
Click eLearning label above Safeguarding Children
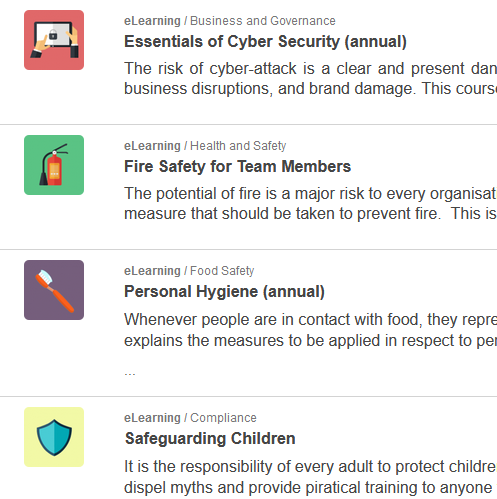click(152, 418)
